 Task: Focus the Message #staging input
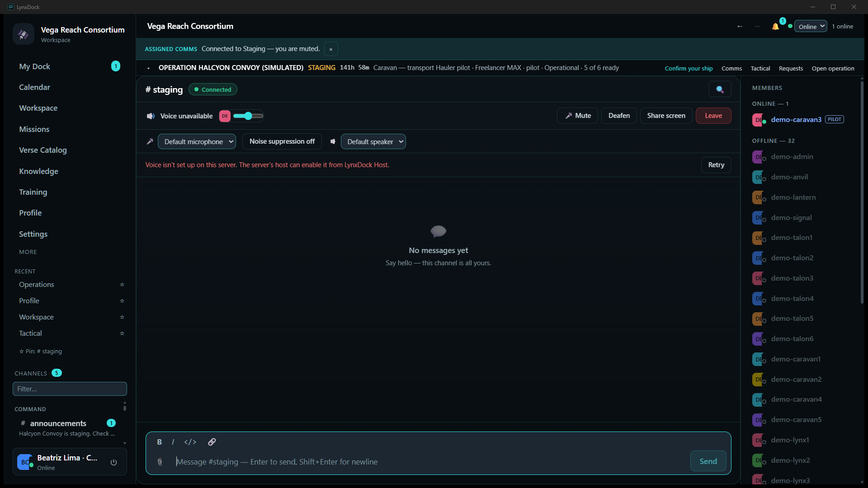pos(429,461)
